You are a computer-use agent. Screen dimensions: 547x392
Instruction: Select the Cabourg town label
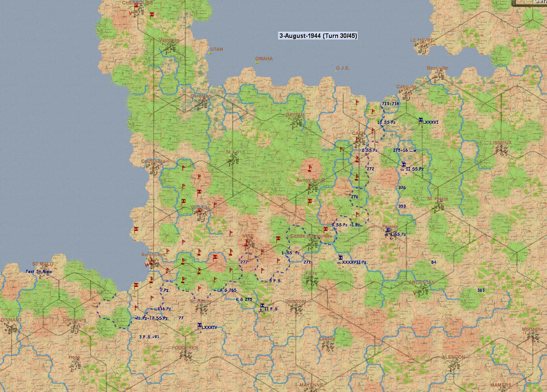[x=406, y=87]
